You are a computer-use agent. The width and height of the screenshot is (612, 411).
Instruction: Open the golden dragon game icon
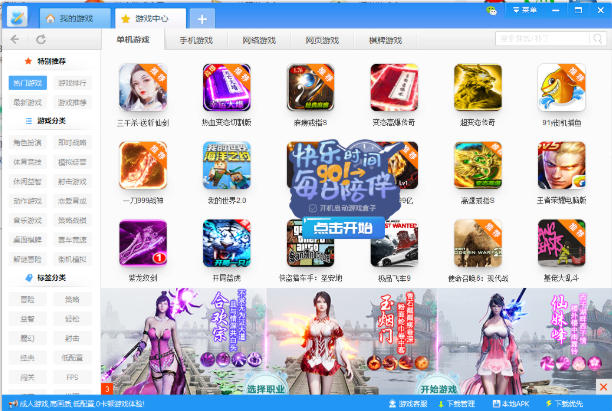pyautogui.click(x=478, y=87)
